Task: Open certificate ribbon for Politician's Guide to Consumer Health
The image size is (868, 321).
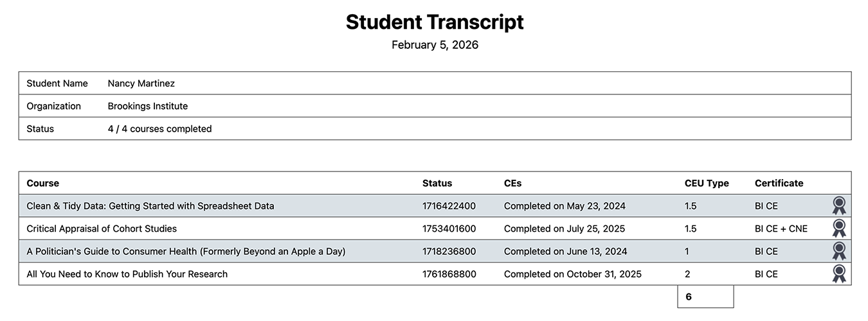Action: point(838,251)
